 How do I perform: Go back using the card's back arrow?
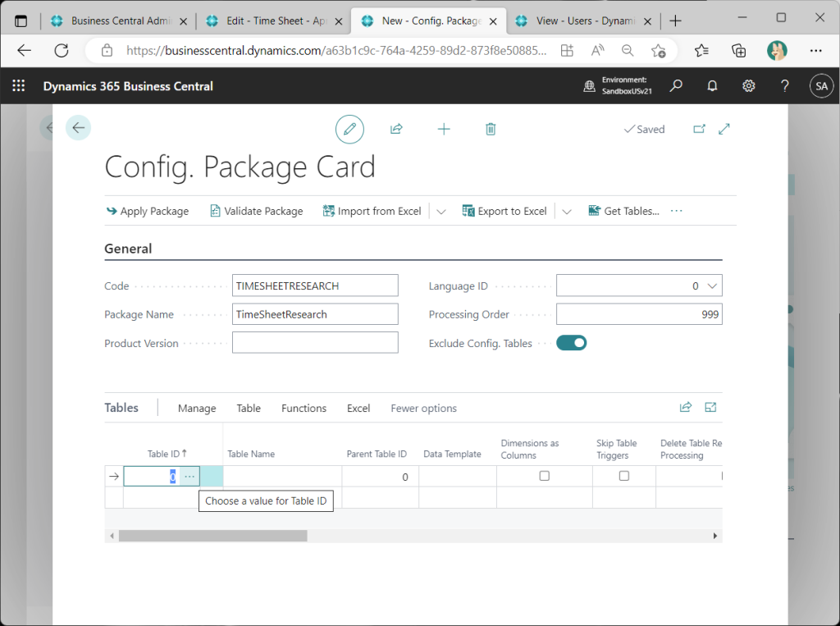click(x=78, y=127)
